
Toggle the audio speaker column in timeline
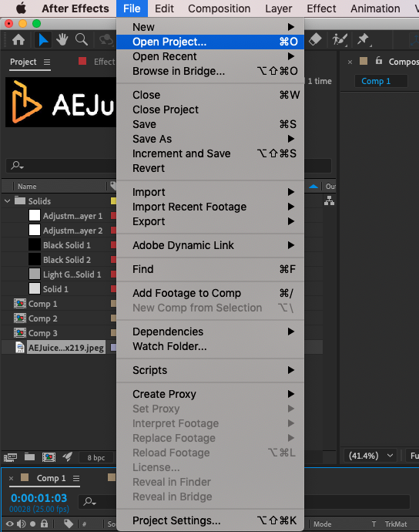coord(21,524)
